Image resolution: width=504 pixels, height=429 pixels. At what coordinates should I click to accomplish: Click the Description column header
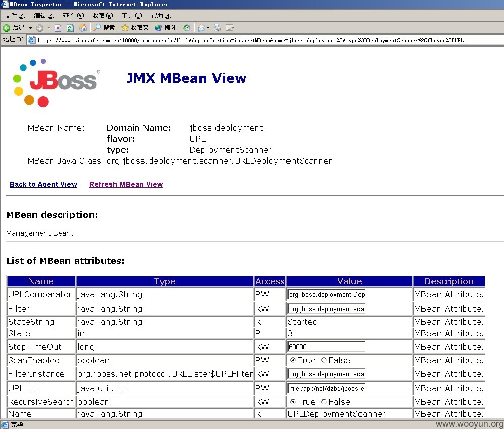(449, 281)
